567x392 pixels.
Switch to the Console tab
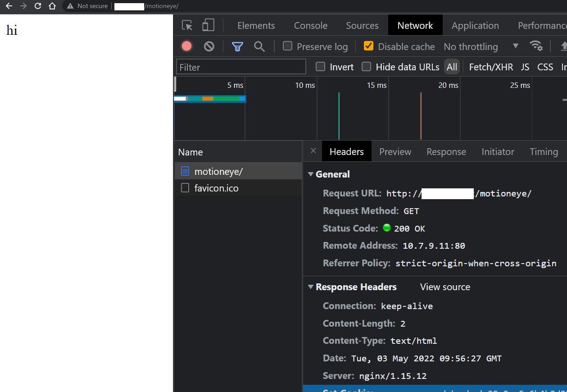[311, 25]
